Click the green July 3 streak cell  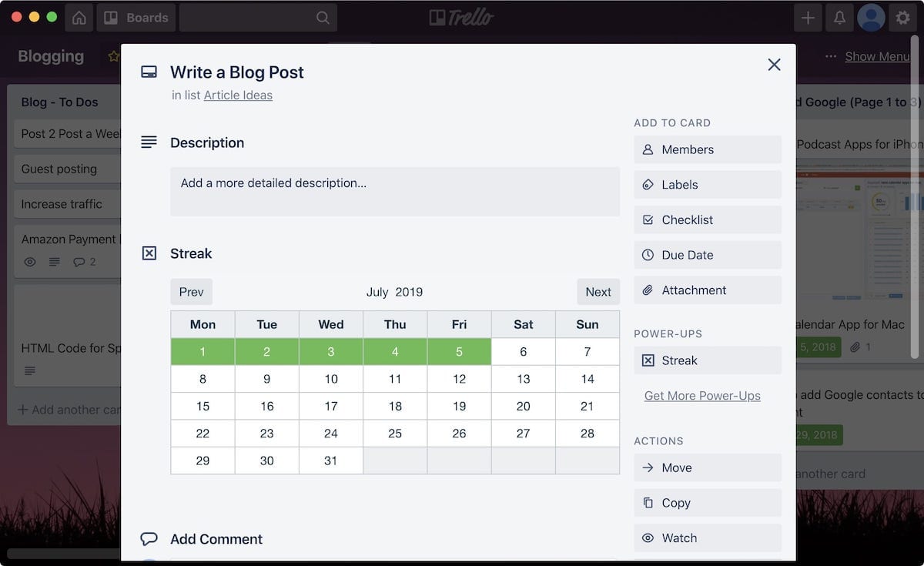tap(331, 352)
